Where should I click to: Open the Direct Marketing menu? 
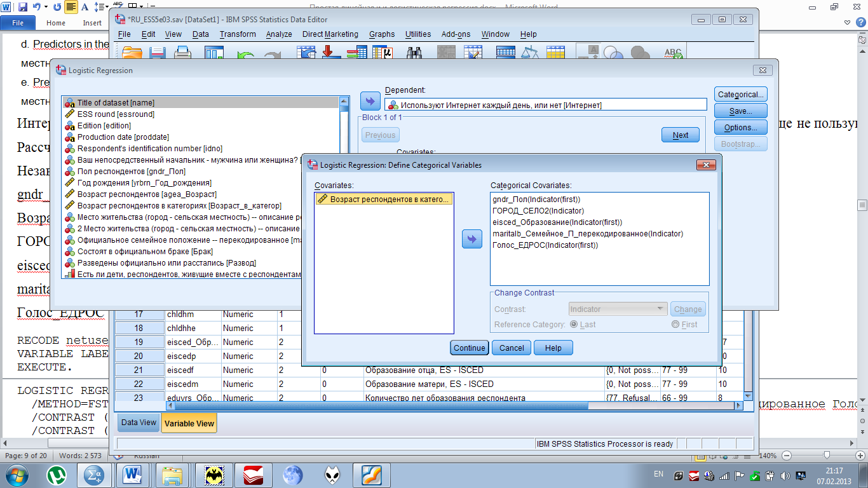(x=330, y=34)
